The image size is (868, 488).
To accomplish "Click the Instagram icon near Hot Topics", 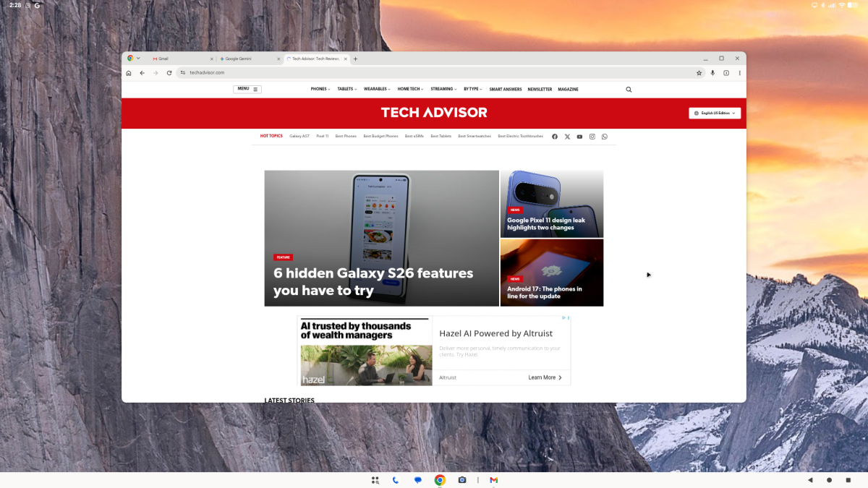I will click(x=592, y=136).
